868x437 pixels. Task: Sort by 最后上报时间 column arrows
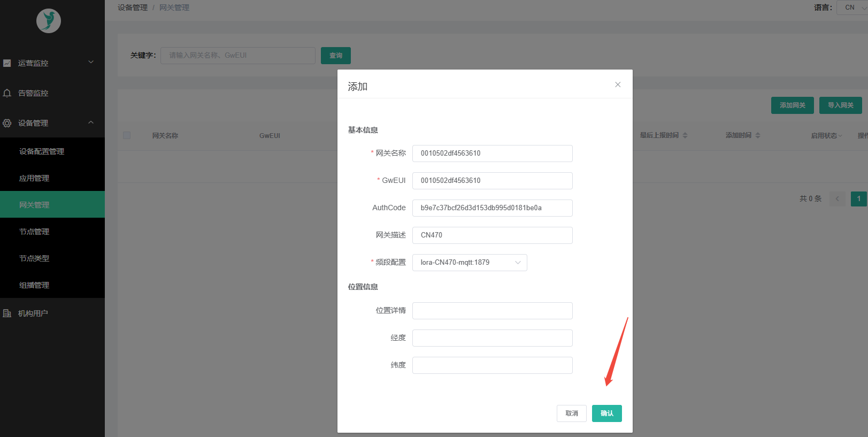(685, 135)
